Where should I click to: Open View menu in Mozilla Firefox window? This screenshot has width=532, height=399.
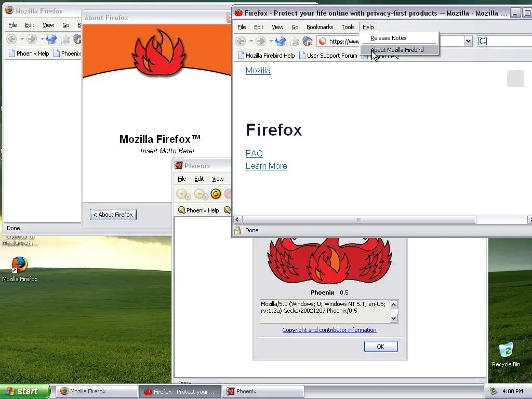[48, 25]
